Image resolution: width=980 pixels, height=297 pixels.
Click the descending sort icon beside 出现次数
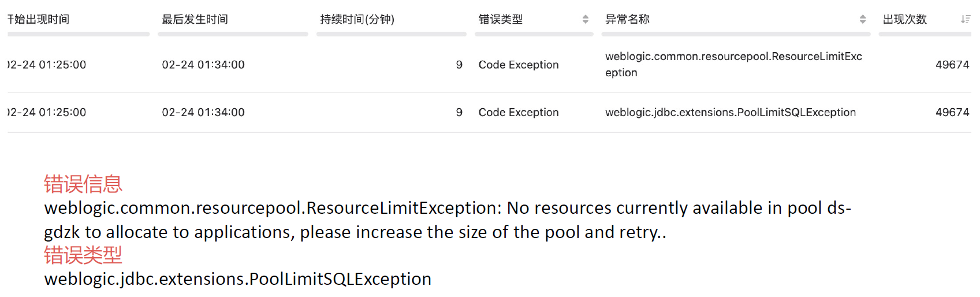965,20
